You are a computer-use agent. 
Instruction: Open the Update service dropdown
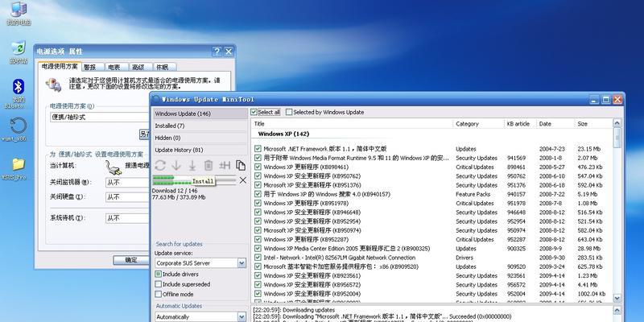(242, 263)
